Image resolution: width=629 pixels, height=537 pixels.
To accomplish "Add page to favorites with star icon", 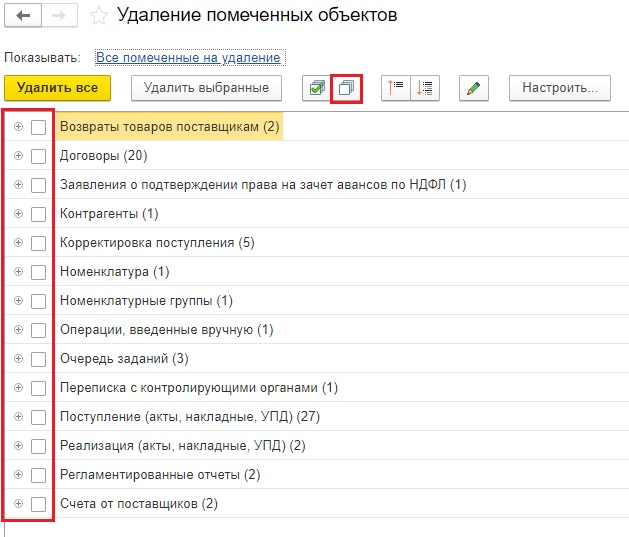I will click(x=98, y=16).
